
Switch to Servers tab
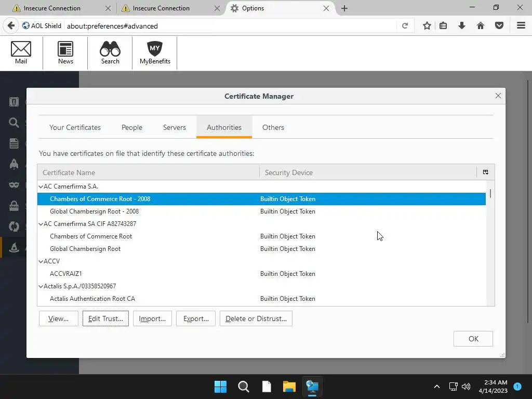(175, 127)
